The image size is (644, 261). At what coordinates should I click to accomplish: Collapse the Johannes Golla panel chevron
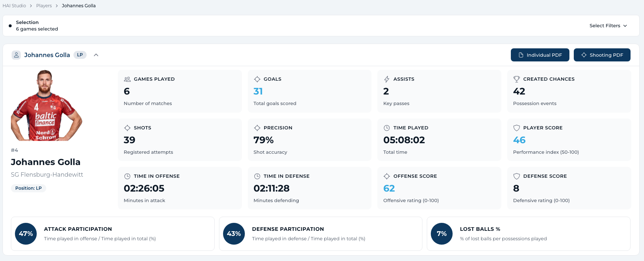pos(96,55)
